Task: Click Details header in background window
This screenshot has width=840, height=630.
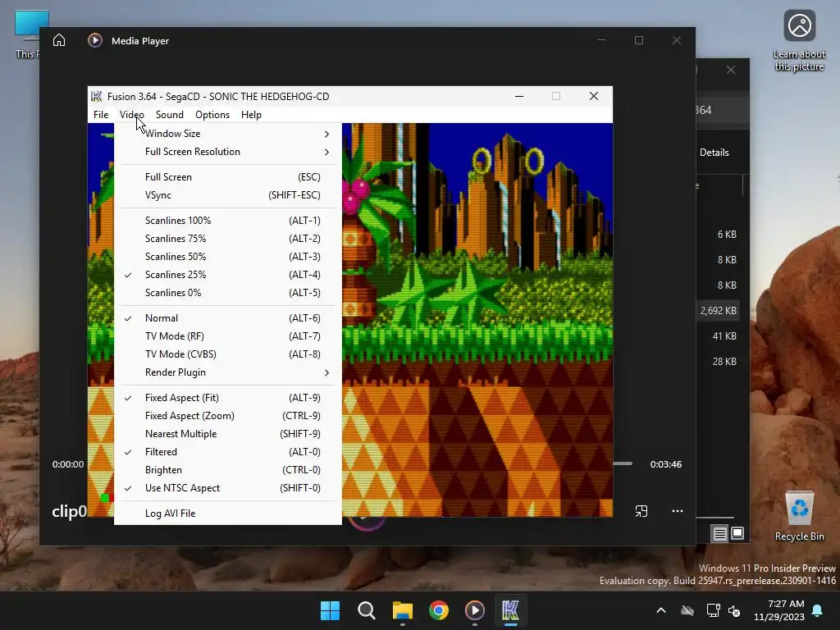Action: (x=714, y=153)
